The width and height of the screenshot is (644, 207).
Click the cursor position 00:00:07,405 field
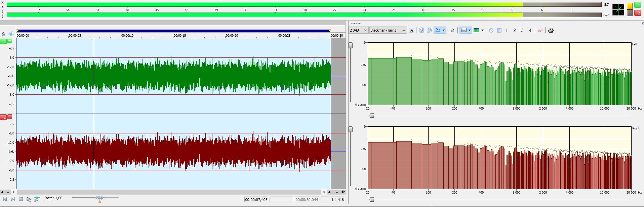256,200
